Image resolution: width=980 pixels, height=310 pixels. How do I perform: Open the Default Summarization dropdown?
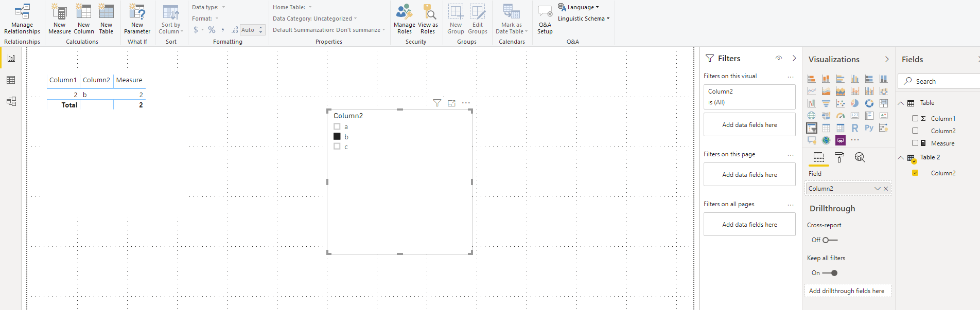pyautogui.click(x=329, y=30)
